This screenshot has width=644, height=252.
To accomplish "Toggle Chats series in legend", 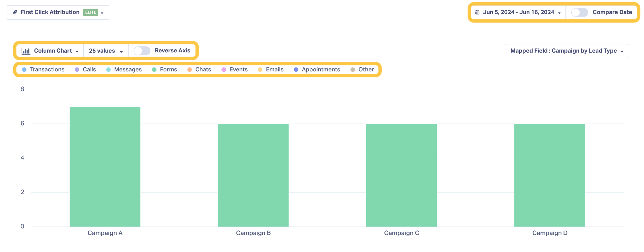I will [x=199, y=70].
